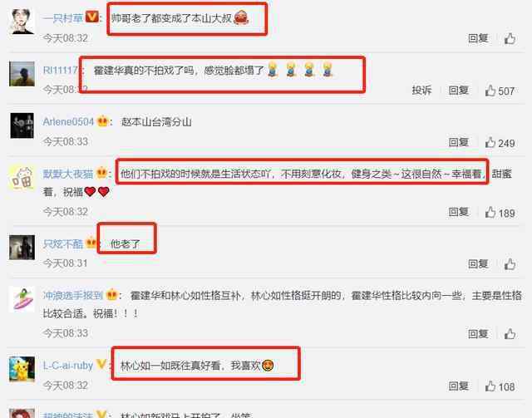View the Pikachu avatar of L-C-ai-ruby
This screenshot has width=532, height=418.
(x=22, y=370)
